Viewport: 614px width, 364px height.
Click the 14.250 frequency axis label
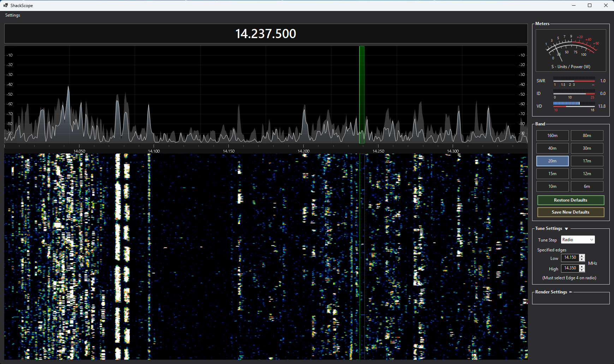(378, 151)
